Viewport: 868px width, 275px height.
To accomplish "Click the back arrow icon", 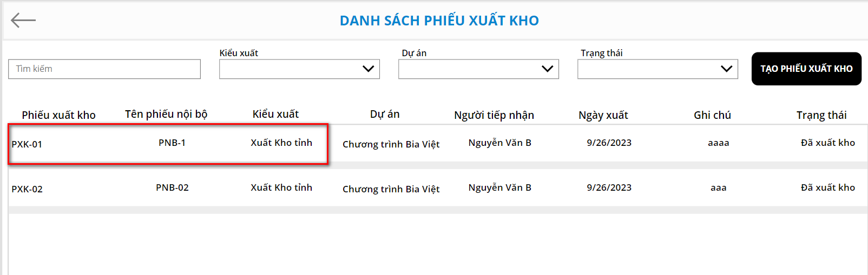I will pos(23,21).
